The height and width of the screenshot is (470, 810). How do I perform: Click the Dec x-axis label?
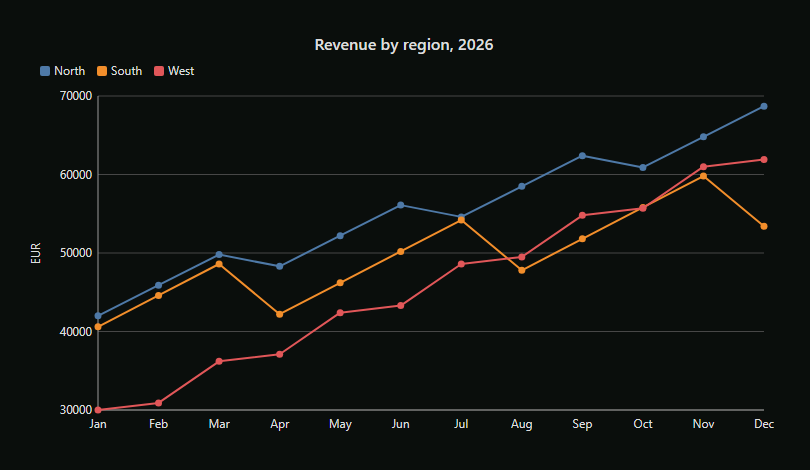(764, 424)
